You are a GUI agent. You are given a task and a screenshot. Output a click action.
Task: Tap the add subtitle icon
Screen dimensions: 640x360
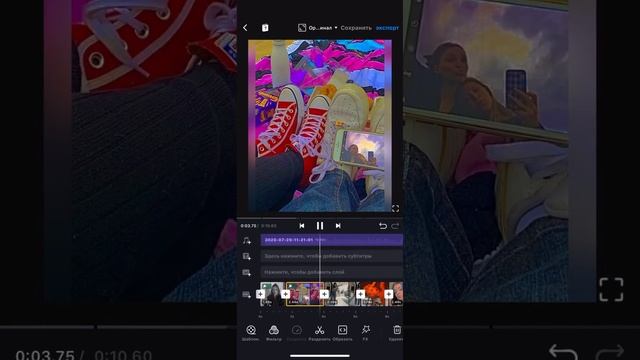247,256
